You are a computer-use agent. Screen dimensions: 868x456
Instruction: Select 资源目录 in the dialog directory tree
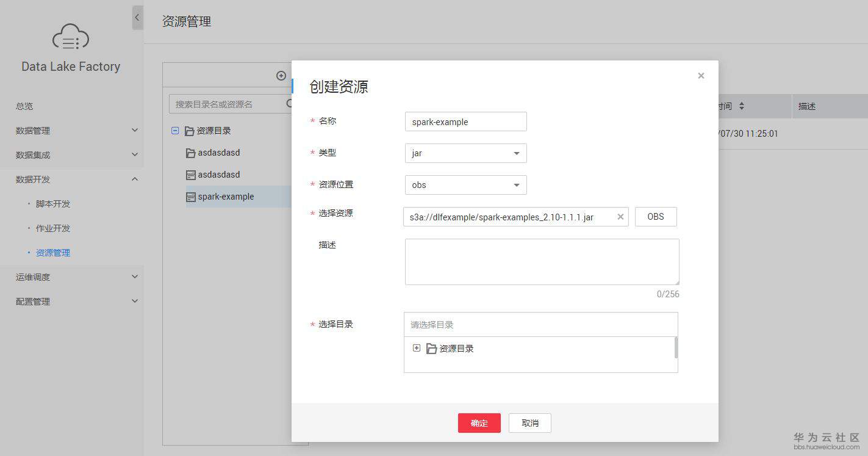(x=456, y=349)
